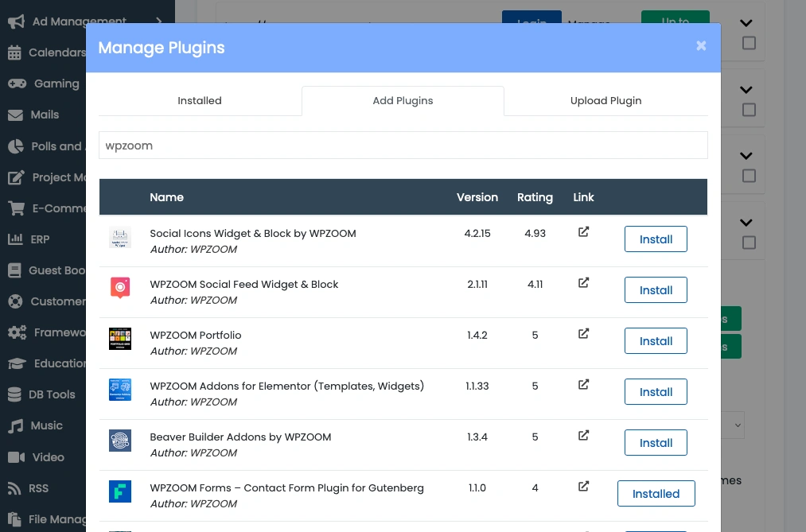This screenshot has width=806, height=532.
Task: Open external link for Beaver Builder Addons
Action: point(583,436)
